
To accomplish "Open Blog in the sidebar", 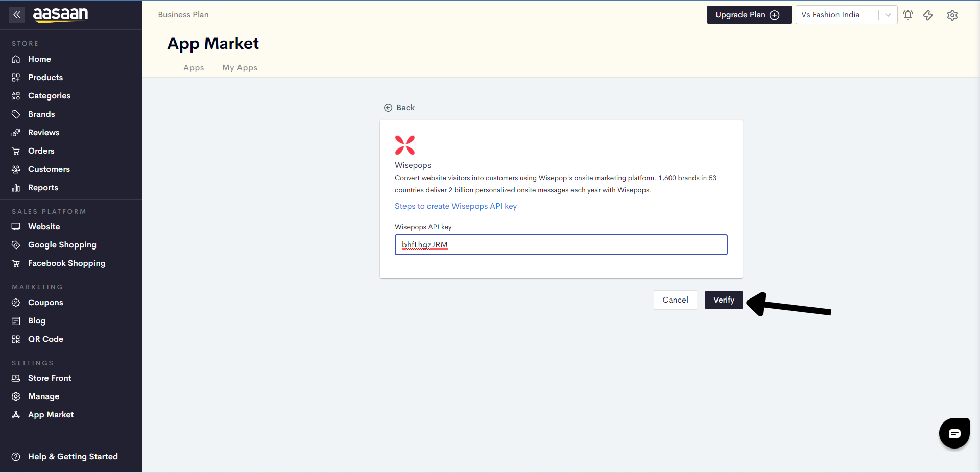I will point(37,321).
